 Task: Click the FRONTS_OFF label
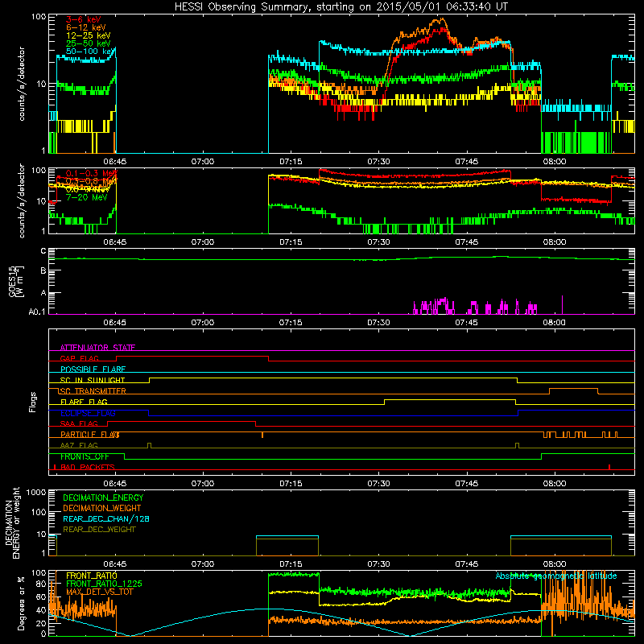[x=85, y=456]
